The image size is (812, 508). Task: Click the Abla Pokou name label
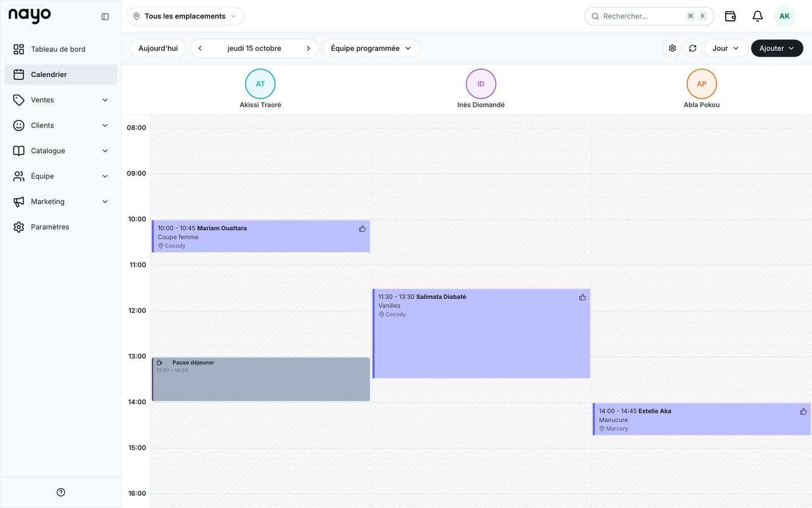pos(702,105)
